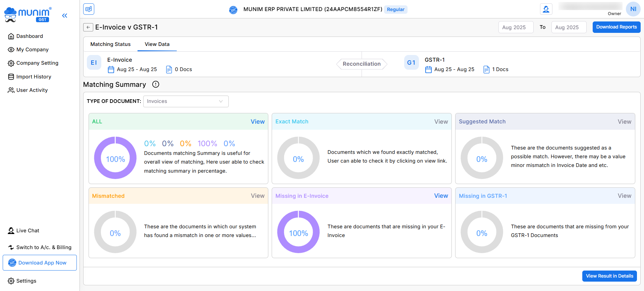Click the Mismatched card heading
The height and width of the screenshot is (291, 644).
point(108,196)
